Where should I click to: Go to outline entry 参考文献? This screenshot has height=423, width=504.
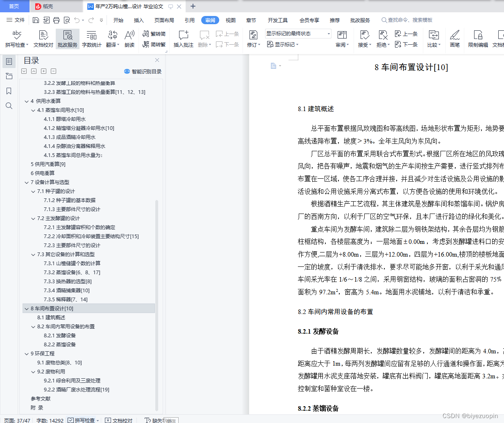click(x=41, y=399)
